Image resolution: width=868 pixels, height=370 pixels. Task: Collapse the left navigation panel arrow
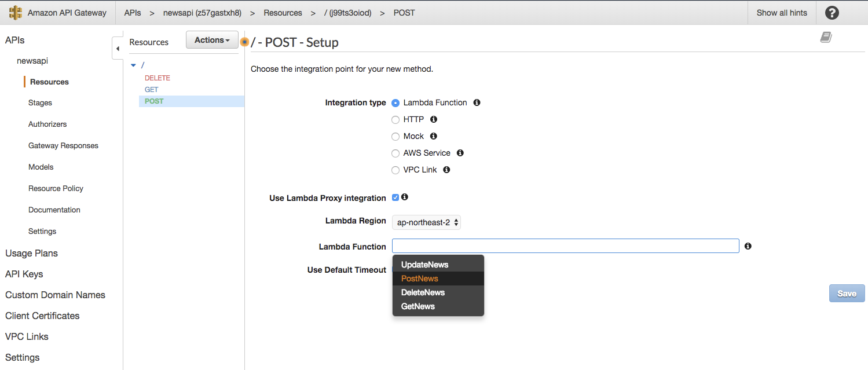click(118, 49)
